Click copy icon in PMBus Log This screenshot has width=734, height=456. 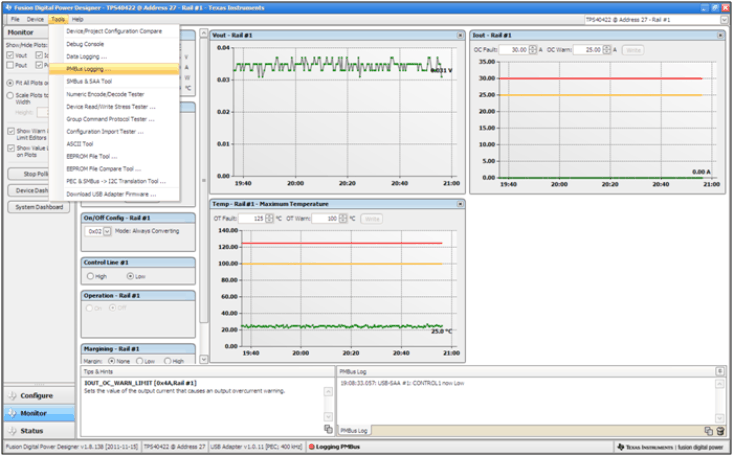708,431
